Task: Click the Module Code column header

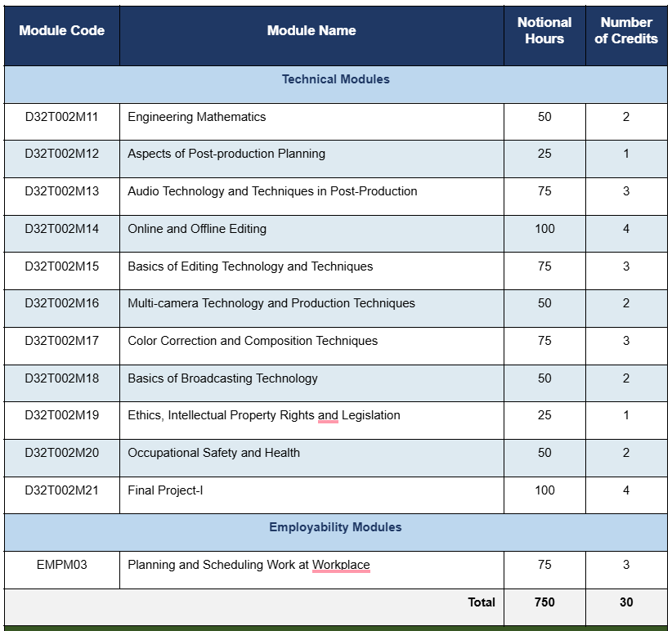Action: 61,31
